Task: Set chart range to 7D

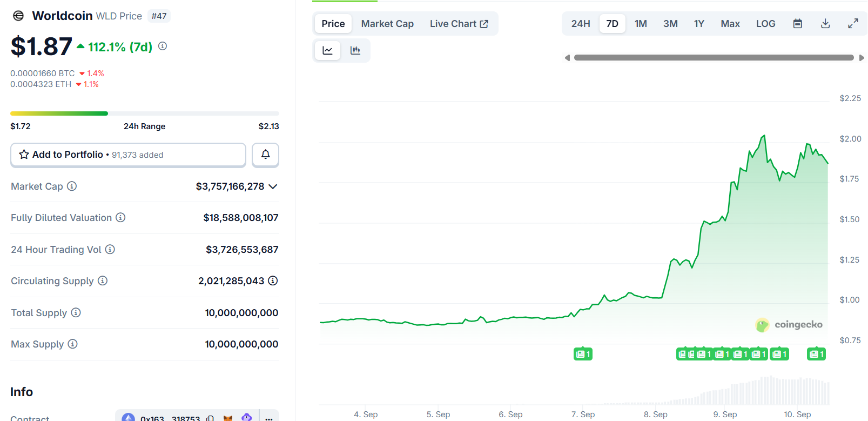Action: pyautogui.click(x=612, y=24)
